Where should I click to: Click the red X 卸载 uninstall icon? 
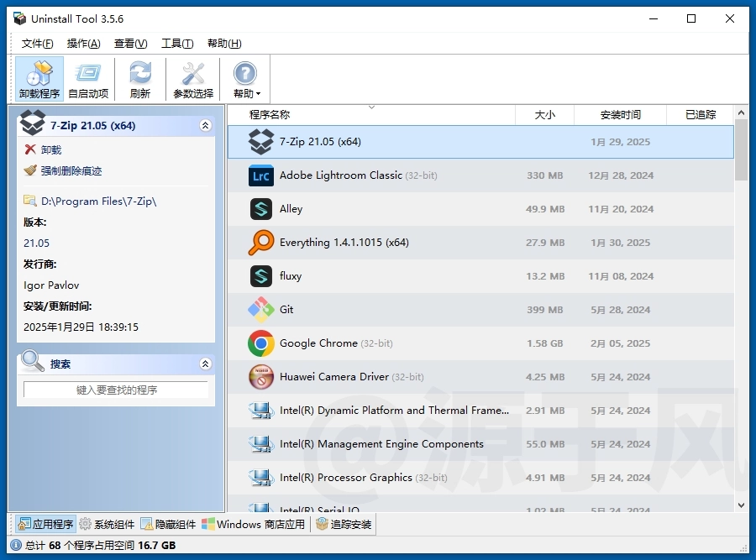point(30,149)
